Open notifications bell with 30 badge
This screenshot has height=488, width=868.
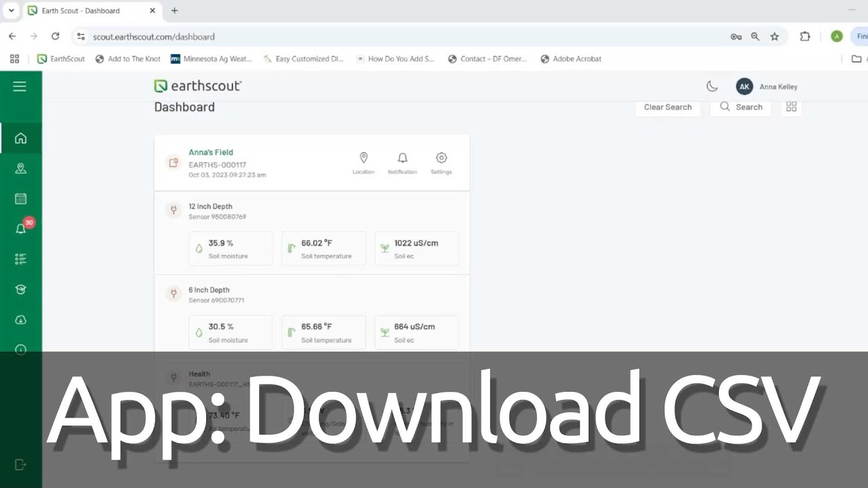click(x=21, y=228)
